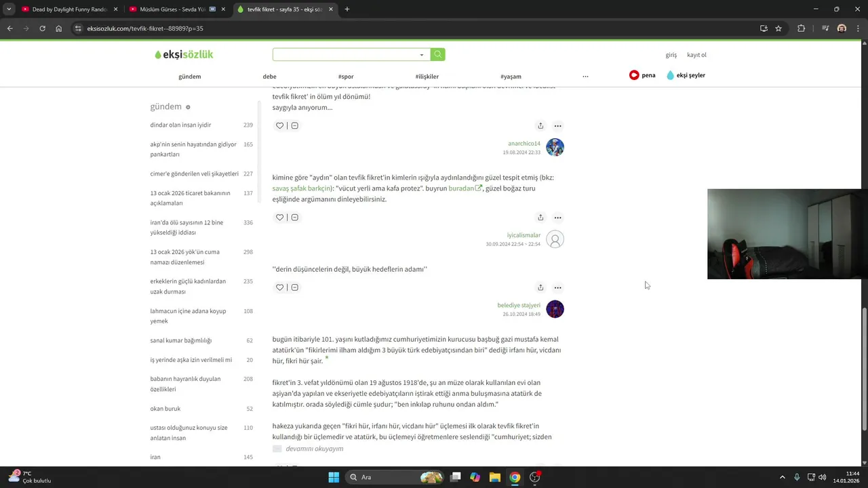Viewport: 868px width, 488px height.
Task: Share the iyicalismalar entry
Action: 540,218
